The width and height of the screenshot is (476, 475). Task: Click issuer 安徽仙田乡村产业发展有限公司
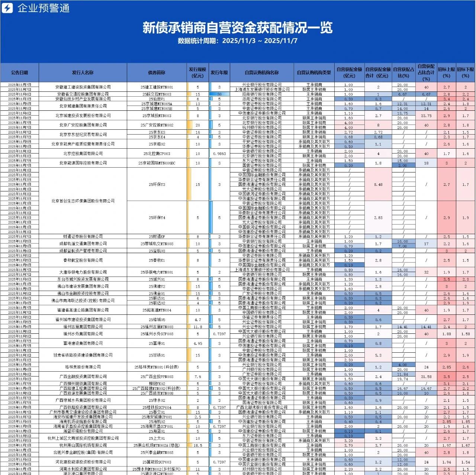pyautogui.click(x=83, y=99)
